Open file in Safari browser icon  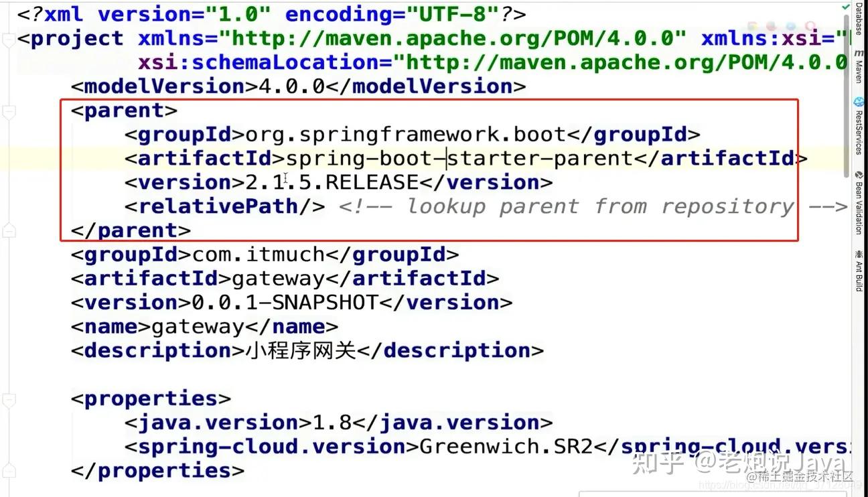click(790, 25)
